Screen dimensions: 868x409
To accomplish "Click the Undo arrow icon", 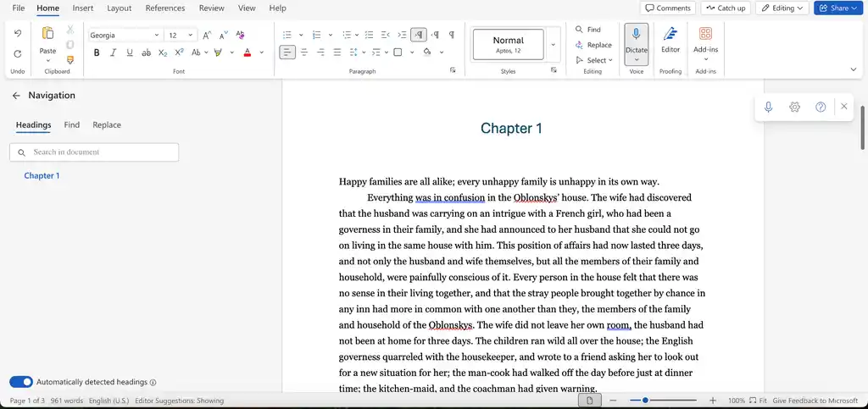I will pos(17,34).
